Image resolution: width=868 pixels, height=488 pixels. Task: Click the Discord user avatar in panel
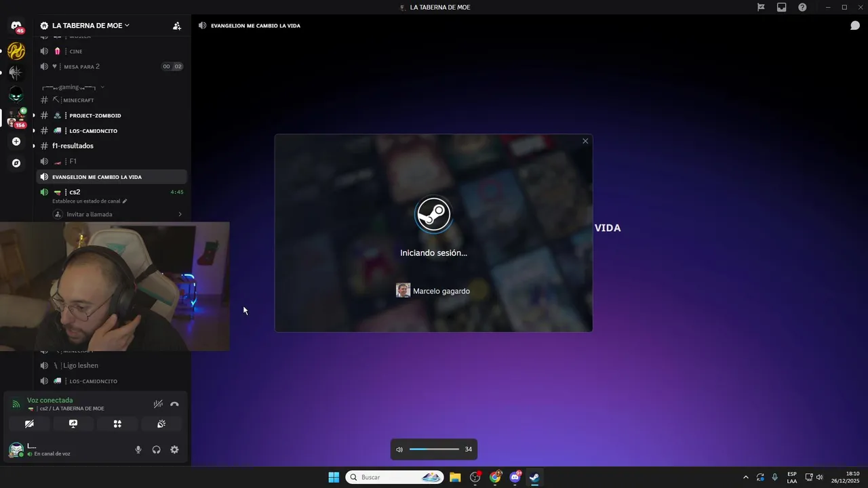click(16, 449)
